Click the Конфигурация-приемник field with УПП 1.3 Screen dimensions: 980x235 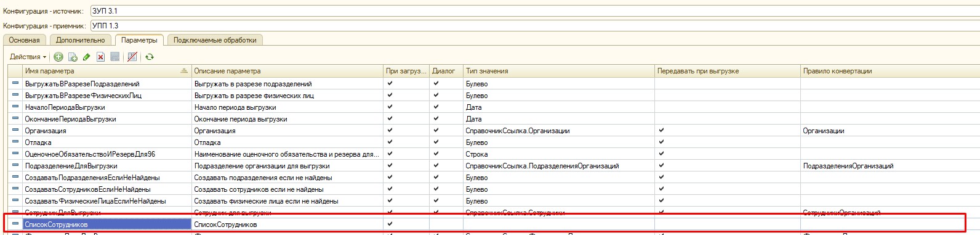[534, 26]
